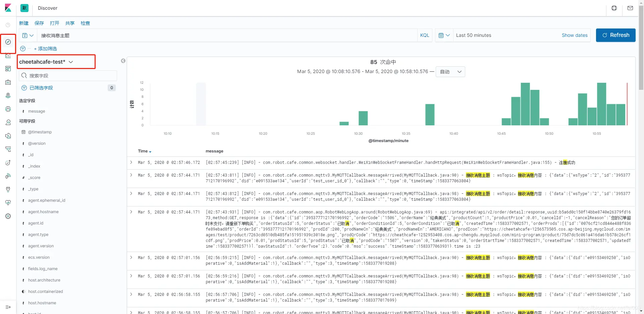Click the Refresh button
644x314 pixels.
616,35
